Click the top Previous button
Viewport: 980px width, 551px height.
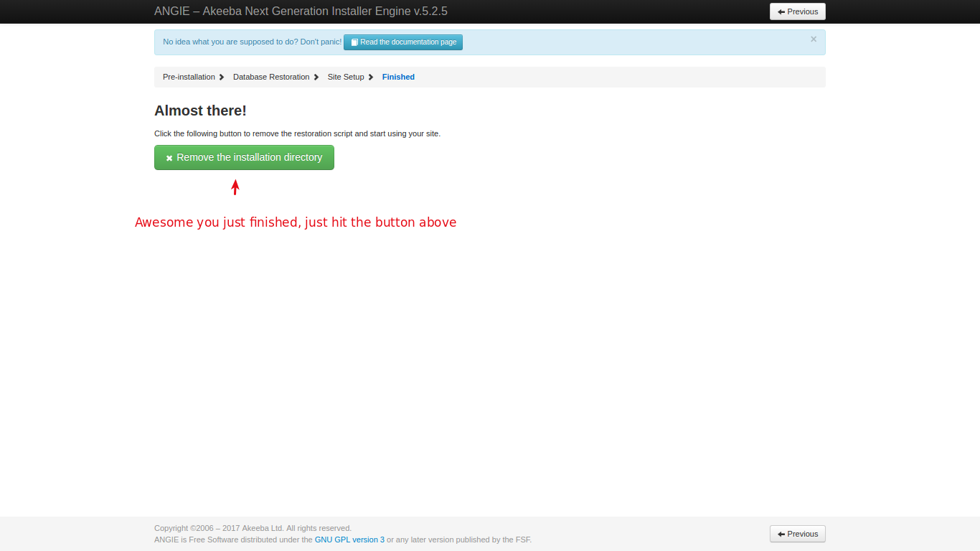[x=798, y=11]
